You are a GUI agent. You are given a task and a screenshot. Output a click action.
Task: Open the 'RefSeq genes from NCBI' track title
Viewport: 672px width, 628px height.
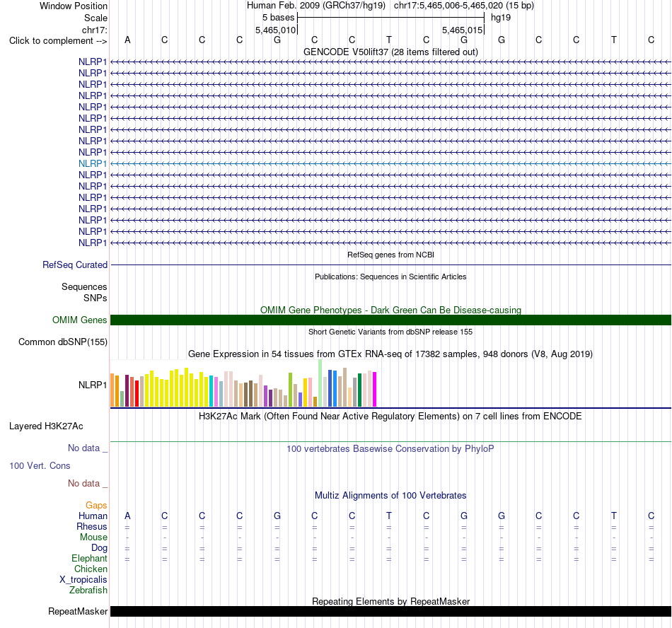pyautogui.click(x=390, y=255)
